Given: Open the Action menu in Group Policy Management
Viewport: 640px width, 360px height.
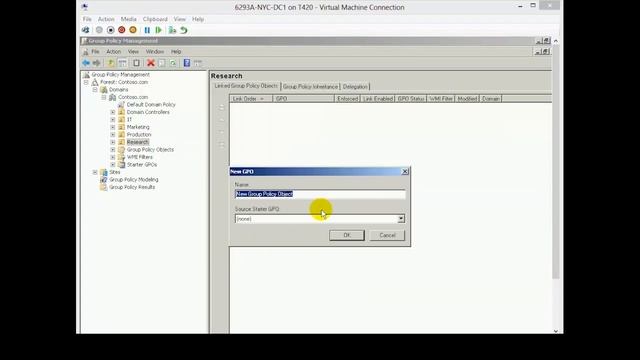Looking at the screenshot, I should (114, 52).
